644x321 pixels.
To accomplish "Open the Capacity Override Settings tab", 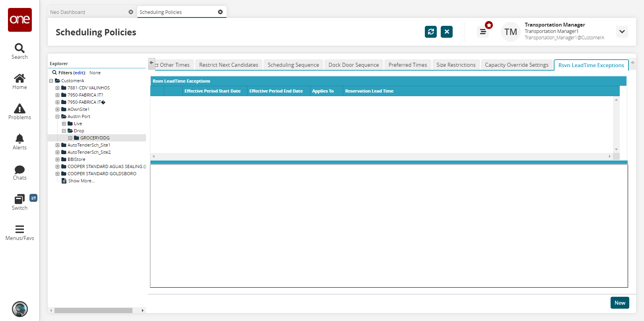I will 517,65.
